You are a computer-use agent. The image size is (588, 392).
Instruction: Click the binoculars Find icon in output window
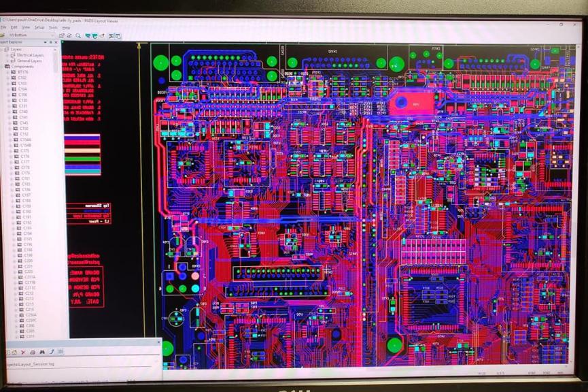click(41, 352)
